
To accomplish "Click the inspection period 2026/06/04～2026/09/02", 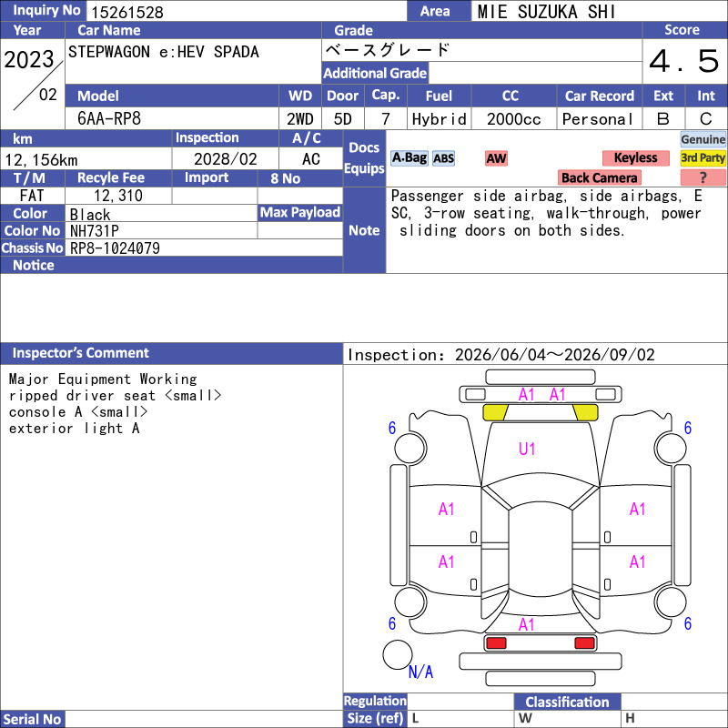I will point(555,355).
